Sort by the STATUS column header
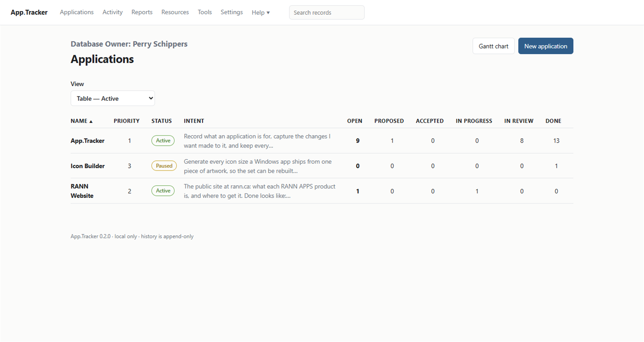Screen dimensions: 644x342 point(162,121)
